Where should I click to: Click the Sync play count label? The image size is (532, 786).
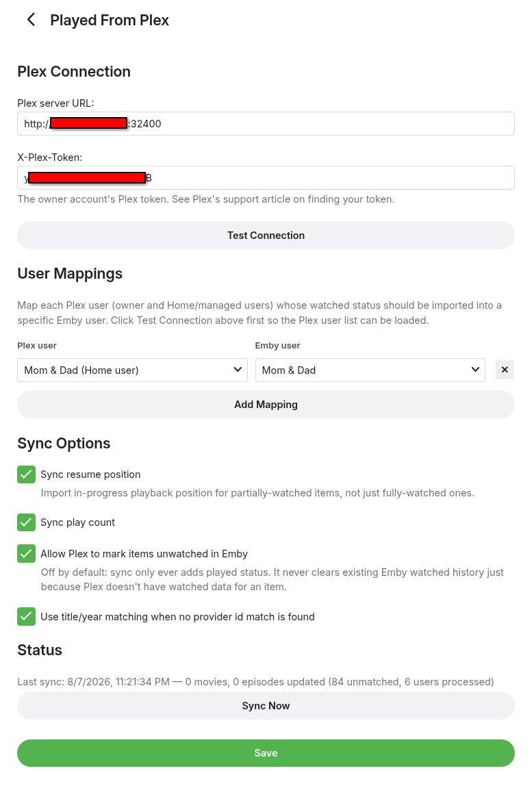(78, 522)
